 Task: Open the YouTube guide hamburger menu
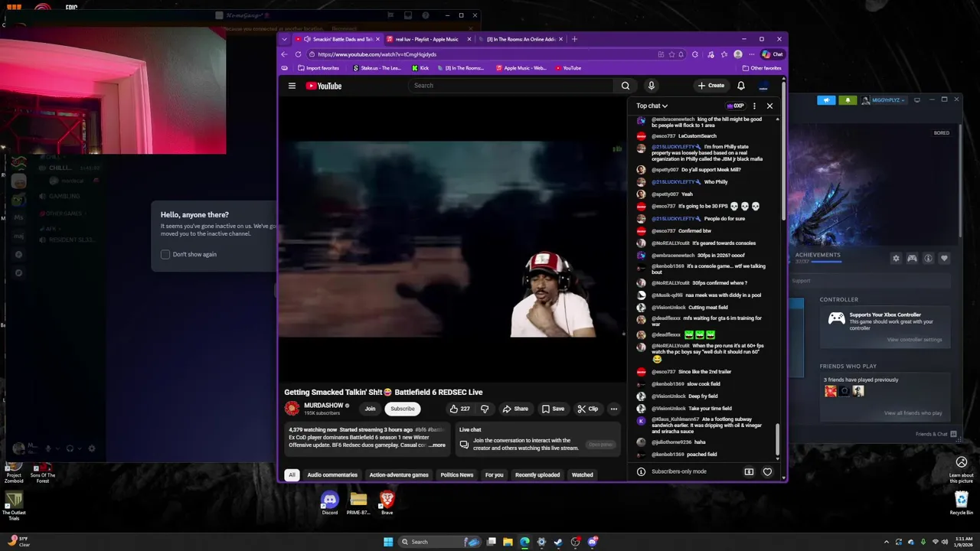tap(292, 86)
